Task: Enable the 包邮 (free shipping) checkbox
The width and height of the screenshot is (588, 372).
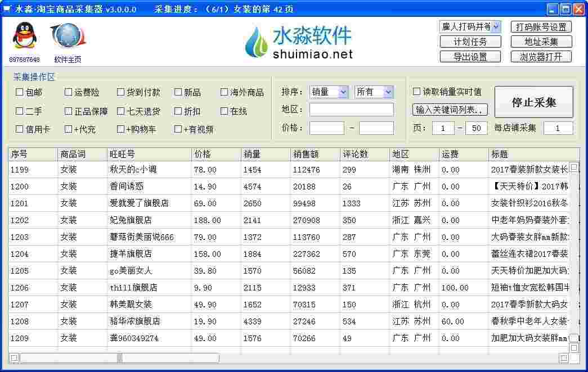Action: (x=20, y=92)
